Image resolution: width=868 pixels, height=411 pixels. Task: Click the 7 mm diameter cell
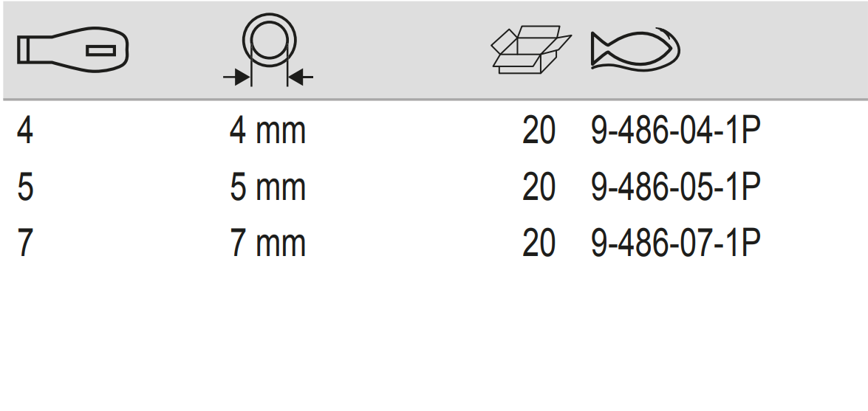tap(267, 244)
